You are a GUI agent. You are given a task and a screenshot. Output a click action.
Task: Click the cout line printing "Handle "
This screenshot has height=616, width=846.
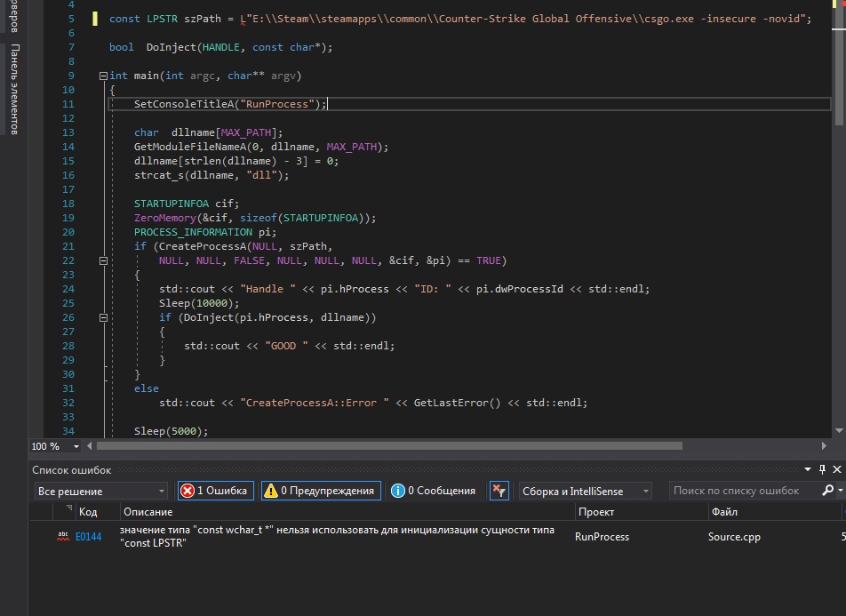pyautogui.click(x=404, y=290)
